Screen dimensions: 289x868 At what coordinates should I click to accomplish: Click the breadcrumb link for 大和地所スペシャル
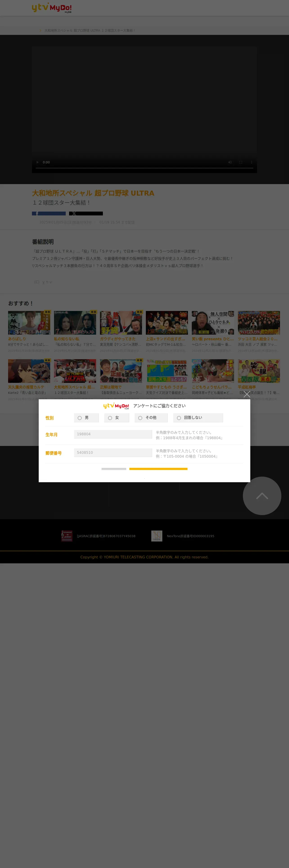pyautogui.click(x=90, y=30)
